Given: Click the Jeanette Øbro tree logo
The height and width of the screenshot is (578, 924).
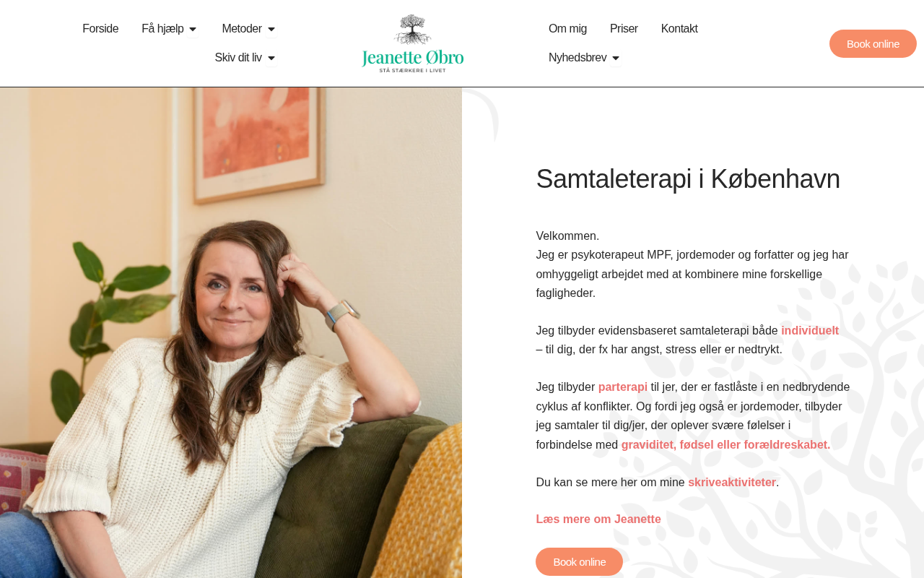Looking at the screenshot, I should click(413, 43).
